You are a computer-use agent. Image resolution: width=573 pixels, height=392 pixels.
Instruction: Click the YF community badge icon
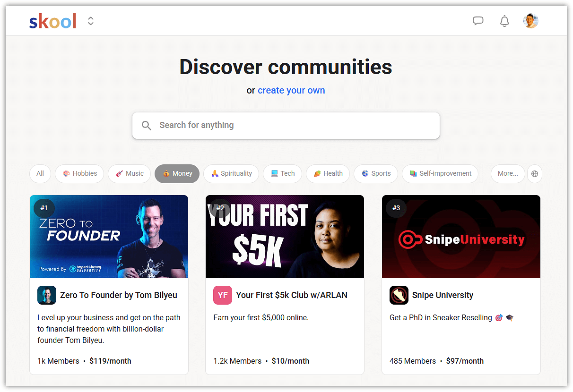[x=223, y=295]
